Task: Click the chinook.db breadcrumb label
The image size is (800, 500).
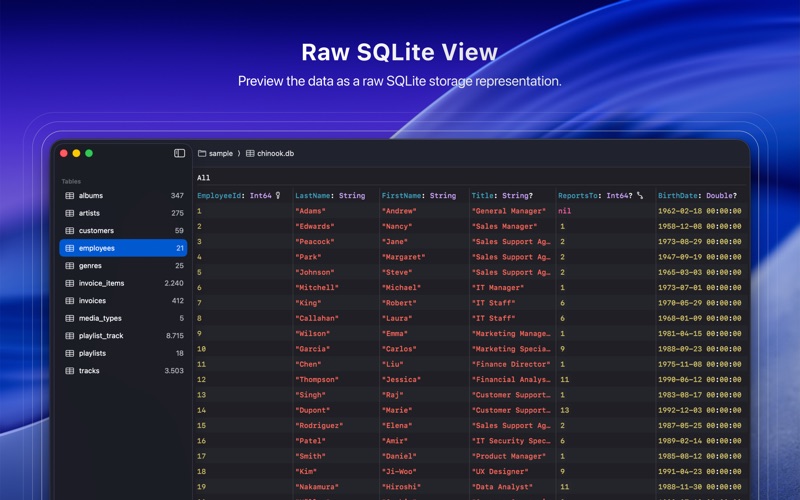Action: pyautogui.click(x=276, y=154)
